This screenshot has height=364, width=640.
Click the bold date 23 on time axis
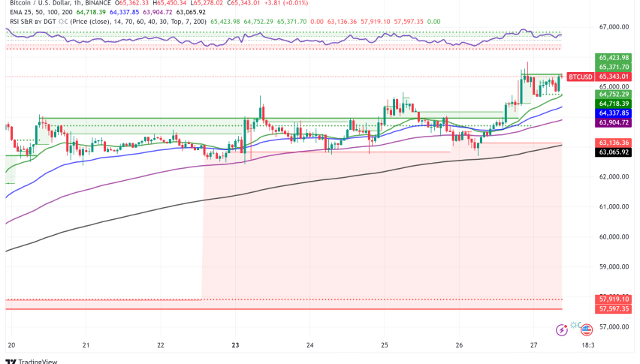click(235, 345)
